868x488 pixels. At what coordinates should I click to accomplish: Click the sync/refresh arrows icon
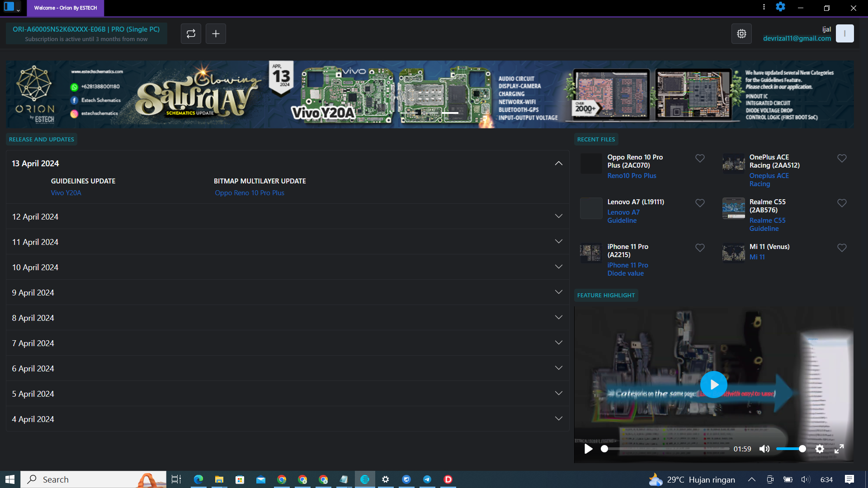[191, 33]
